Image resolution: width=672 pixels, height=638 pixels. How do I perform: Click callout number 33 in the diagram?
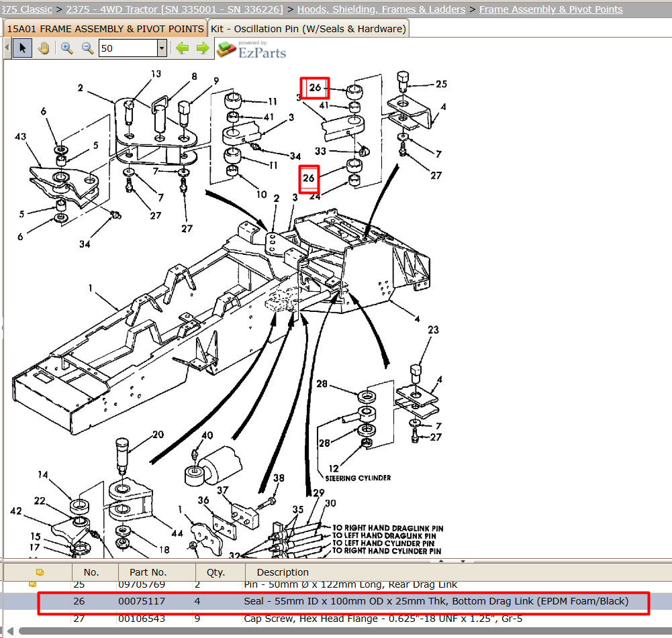321,151
